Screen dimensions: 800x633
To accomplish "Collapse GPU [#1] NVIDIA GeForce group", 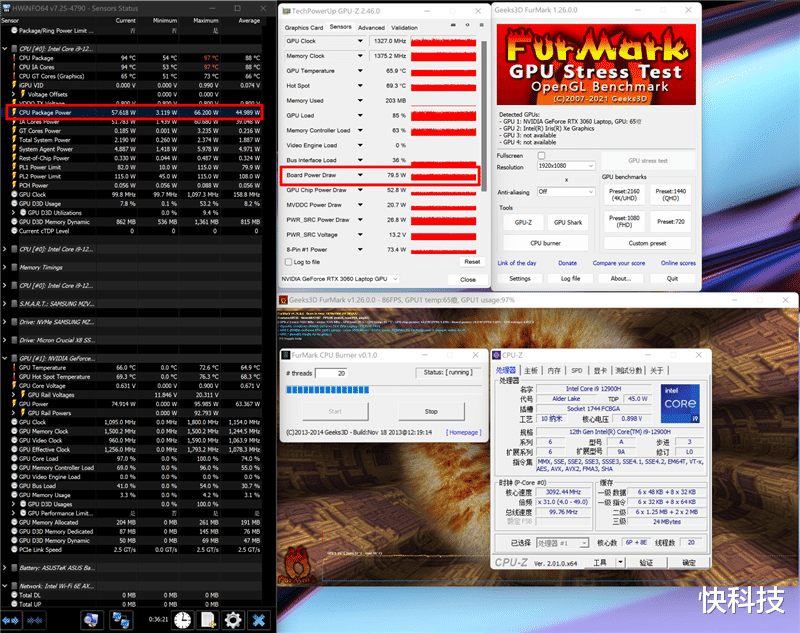I will tap(5, 359).
